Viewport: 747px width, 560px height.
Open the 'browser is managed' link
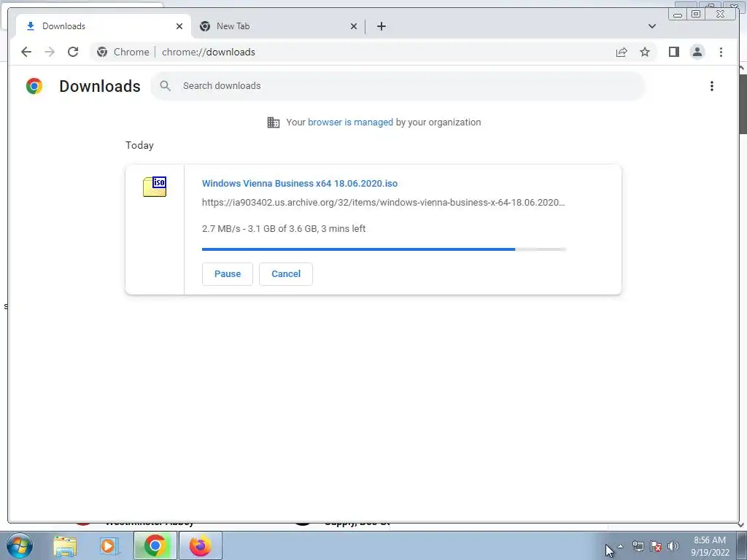(350, 122)
